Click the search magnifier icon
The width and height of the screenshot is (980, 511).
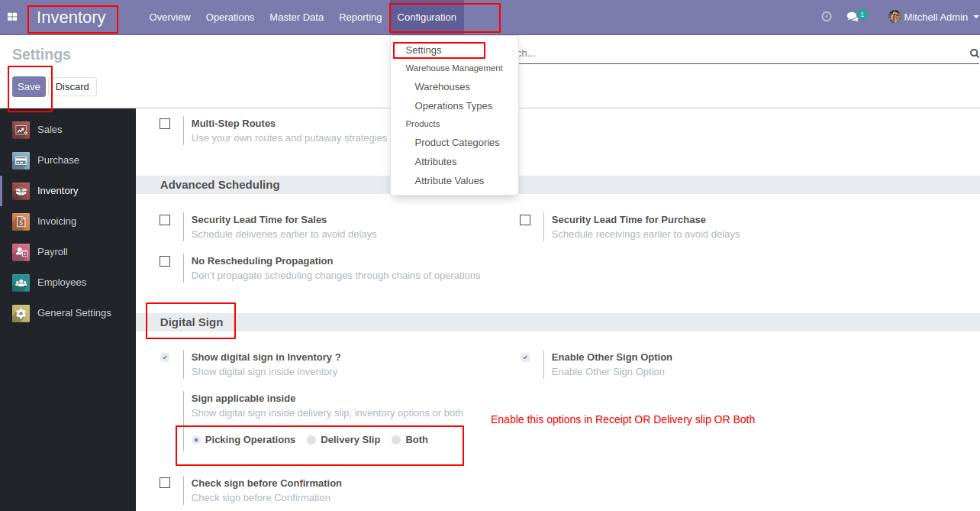974,53
